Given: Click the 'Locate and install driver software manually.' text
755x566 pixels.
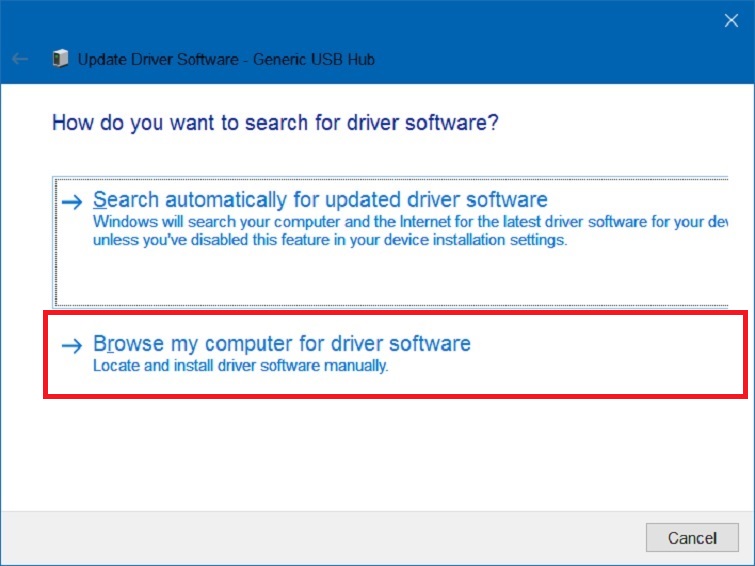Looking at the screenshot, I should click(240, 366).
